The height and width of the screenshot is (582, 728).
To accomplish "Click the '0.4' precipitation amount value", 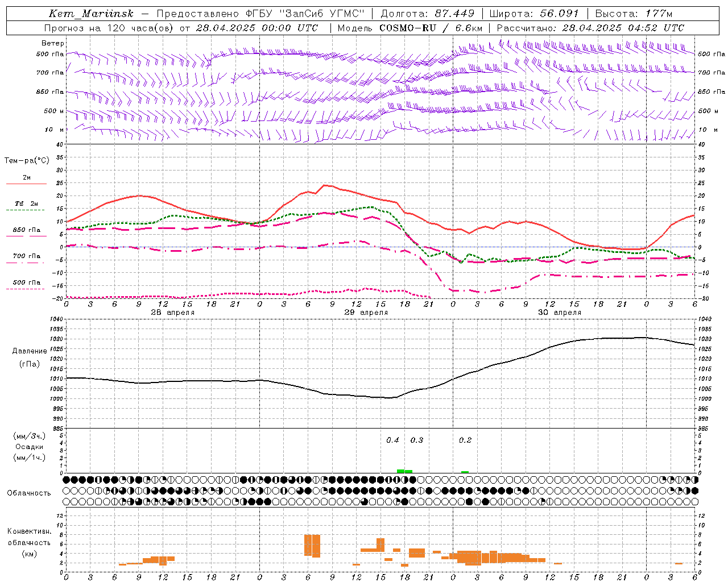I will coord(392,440).
